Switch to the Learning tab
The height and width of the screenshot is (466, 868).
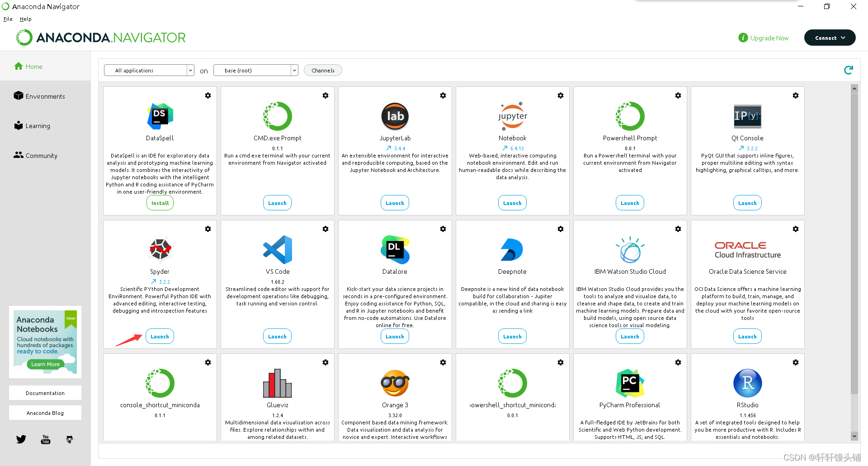[45, 126]
